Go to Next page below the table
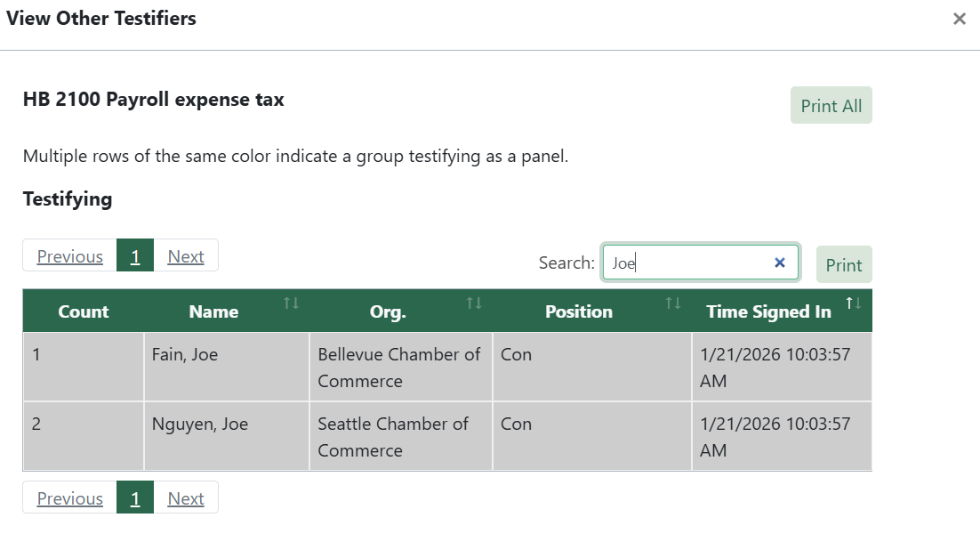 pos(186,498)
